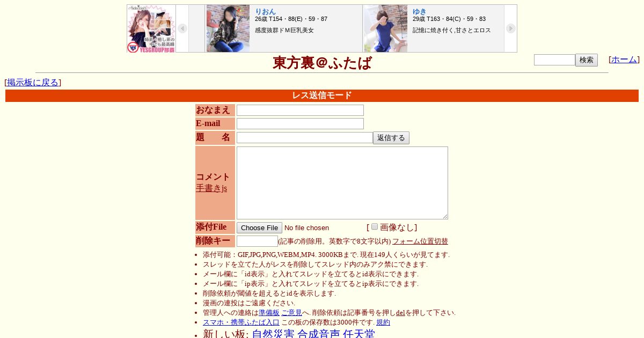Image resolution: width=644 pixels, height=338 pixels.
Task: Open りおん profile photo thumbnail
Action: (228, 28)
